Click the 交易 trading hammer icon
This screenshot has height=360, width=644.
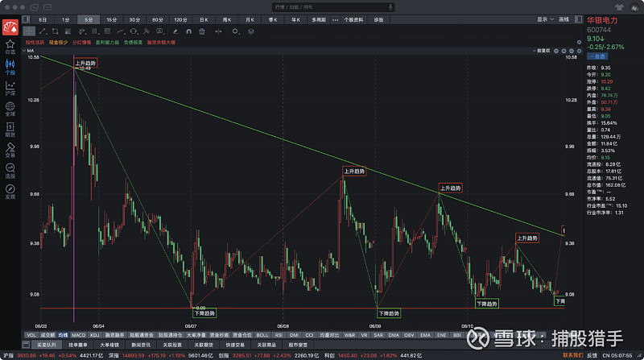pyautogui.click(x=10, y=151)
